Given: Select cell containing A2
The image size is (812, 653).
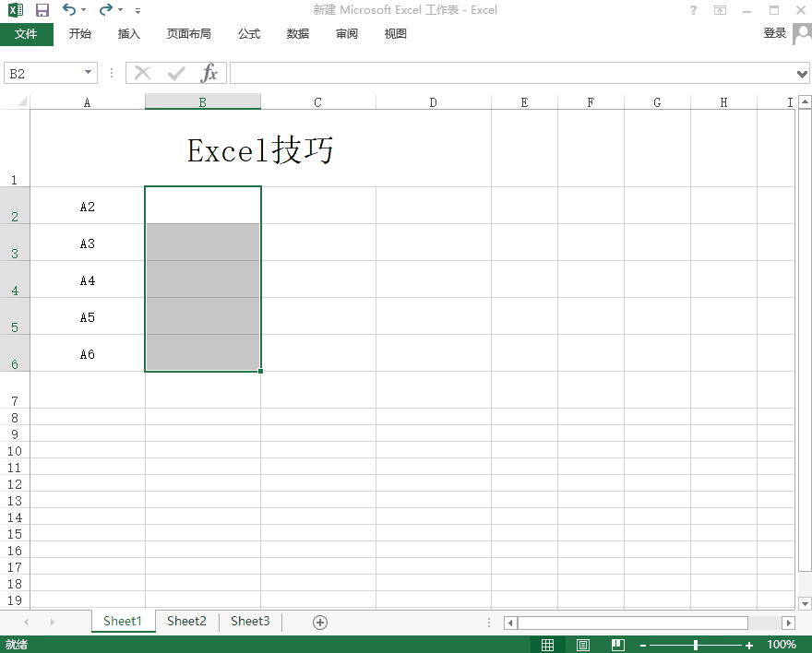Looking at the screenshot, I should click(x=88, y=206).
